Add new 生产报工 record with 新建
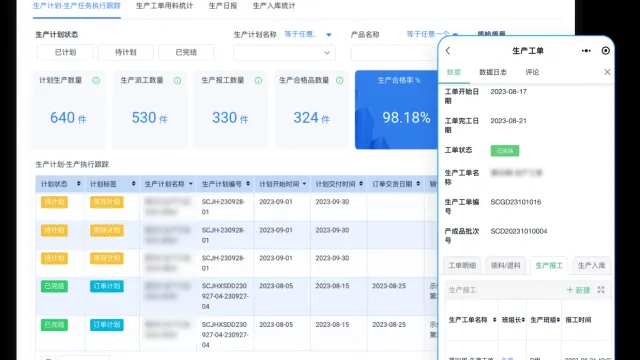Viewport: 640px width, 360px height. (578, 290)
